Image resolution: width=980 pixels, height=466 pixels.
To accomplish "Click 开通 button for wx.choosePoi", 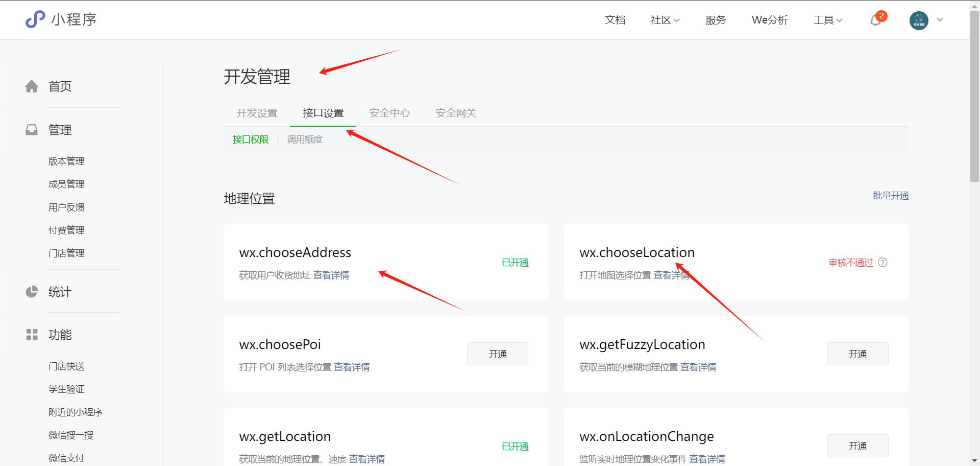I will point(497,354).
